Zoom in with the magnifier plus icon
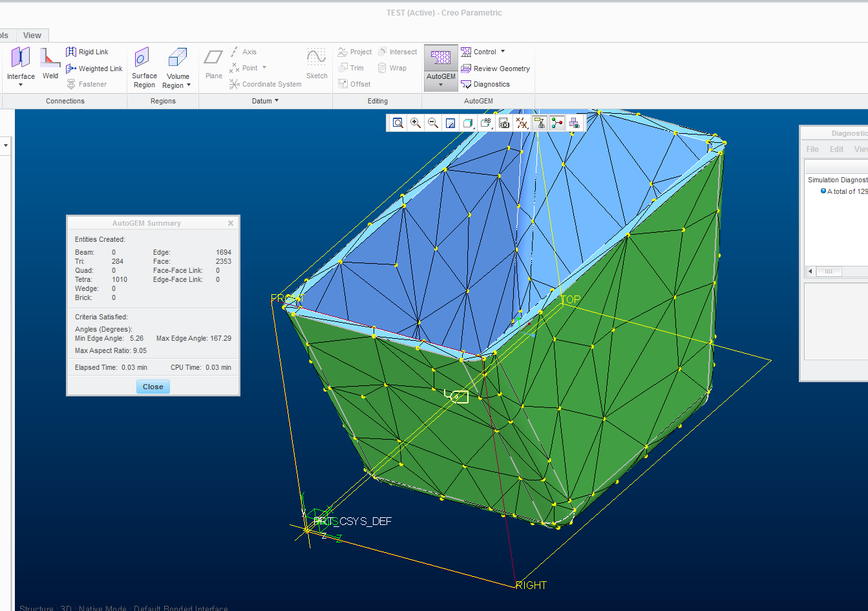The width and height of the screenshot is (868, 611). [x=416, y=123]
